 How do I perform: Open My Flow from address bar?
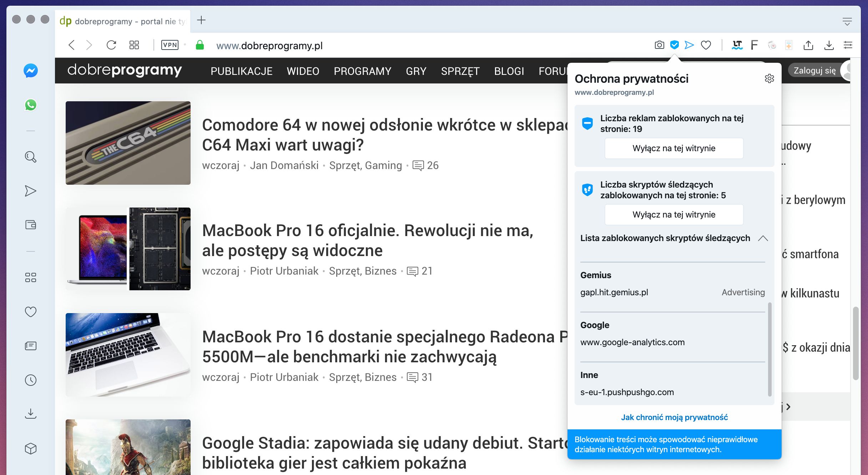[689, 45]
